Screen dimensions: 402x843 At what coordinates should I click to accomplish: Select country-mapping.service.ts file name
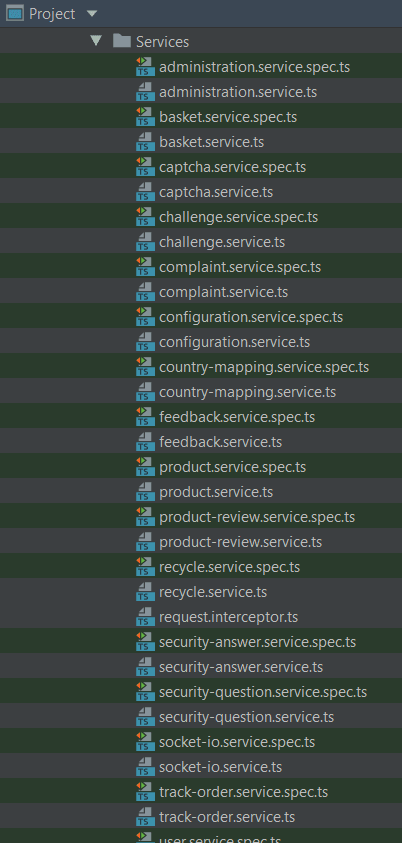(247, 392)
